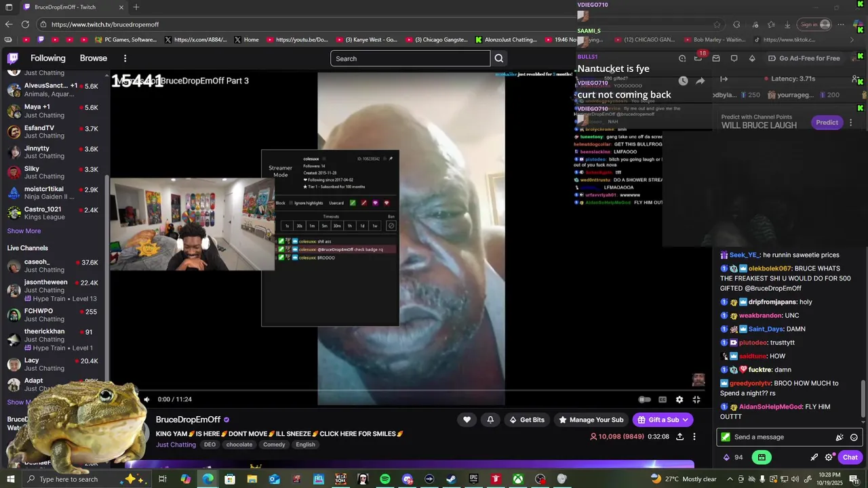Select Lacy live channel
This screenshot has height=488, width=868.
click(53, 365)
